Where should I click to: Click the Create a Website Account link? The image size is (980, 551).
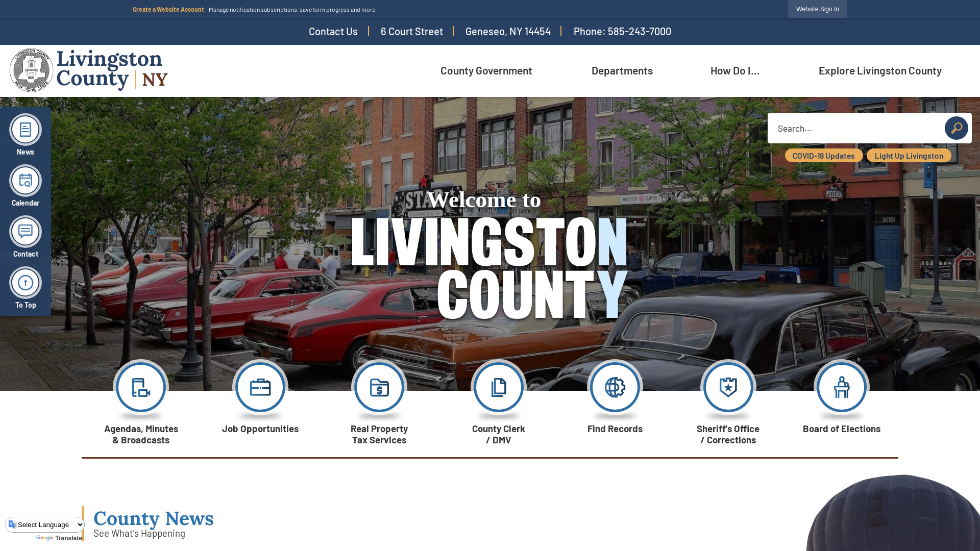[168, 9]
